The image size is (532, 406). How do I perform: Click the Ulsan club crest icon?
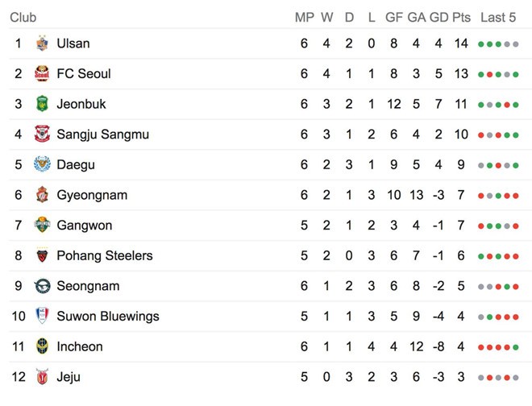42,43
